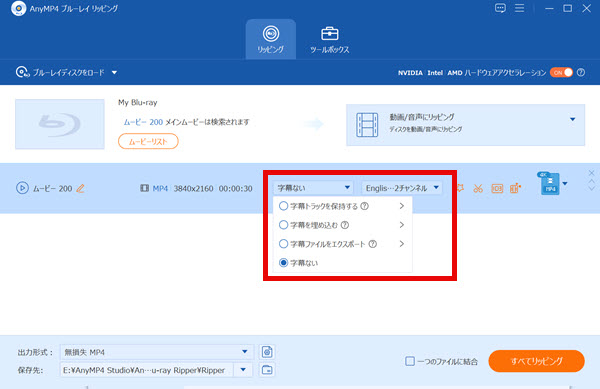The image size is (600, 389).
Task: Expand submenu arrow for 字幕ファイルをエクスポート
Action: pyautogui.click(x=401, y=244)
